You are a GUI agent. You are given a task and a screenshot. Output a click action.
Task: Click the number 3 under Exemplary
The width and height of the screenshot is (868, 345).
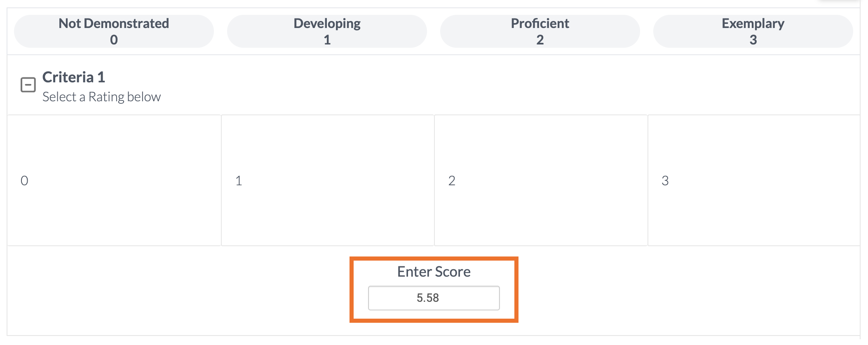(x=753, y=40)
